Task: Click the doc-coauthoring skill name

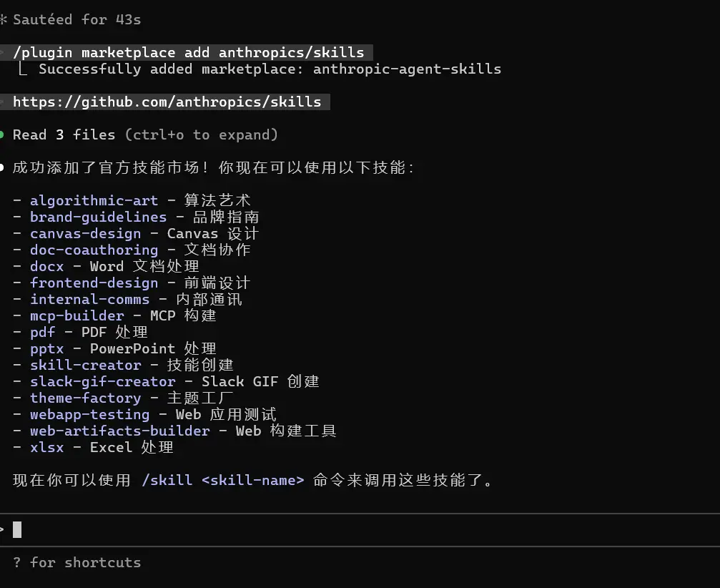Action: (94, 250)
